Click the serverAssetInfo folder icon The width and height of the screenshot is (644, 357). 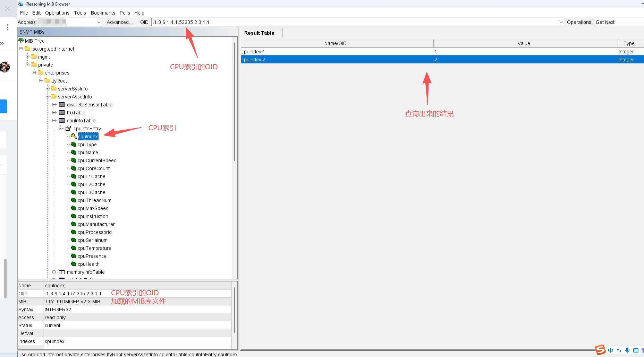pyautogui.click(x=54, y=96)
